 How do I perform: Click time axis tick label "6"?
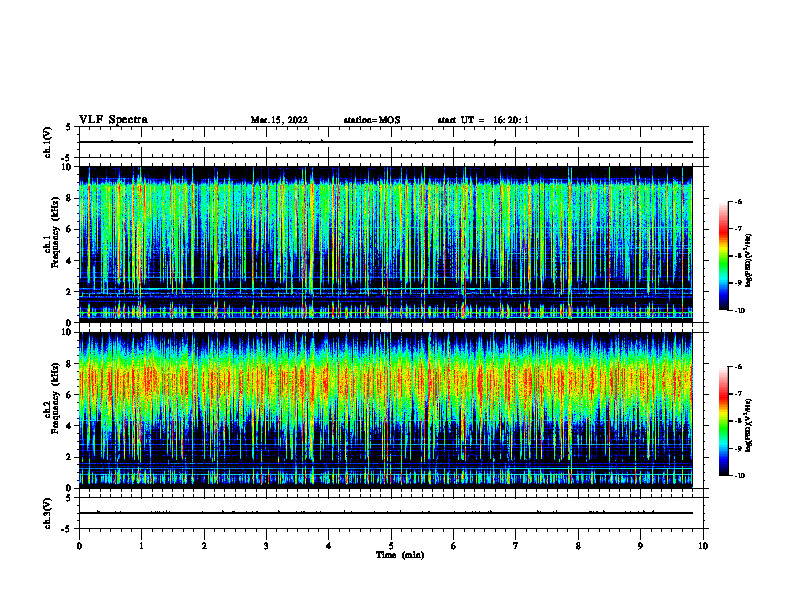click(453, 546)
